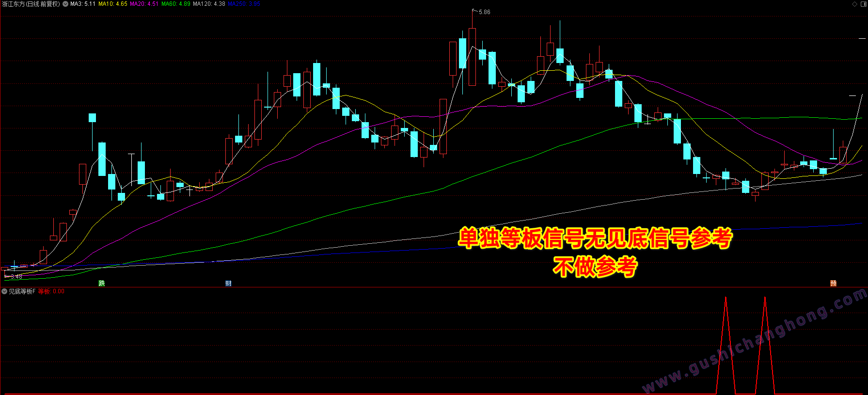The image size is (868, 395).
Task: Open the blue 财 financial marker
Action: 228,283
